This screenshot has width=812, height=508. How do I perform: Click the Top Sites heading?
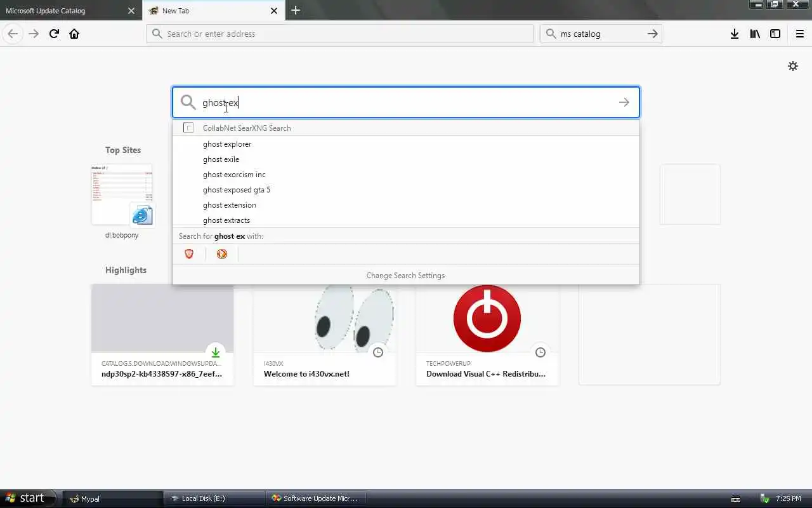123,150
